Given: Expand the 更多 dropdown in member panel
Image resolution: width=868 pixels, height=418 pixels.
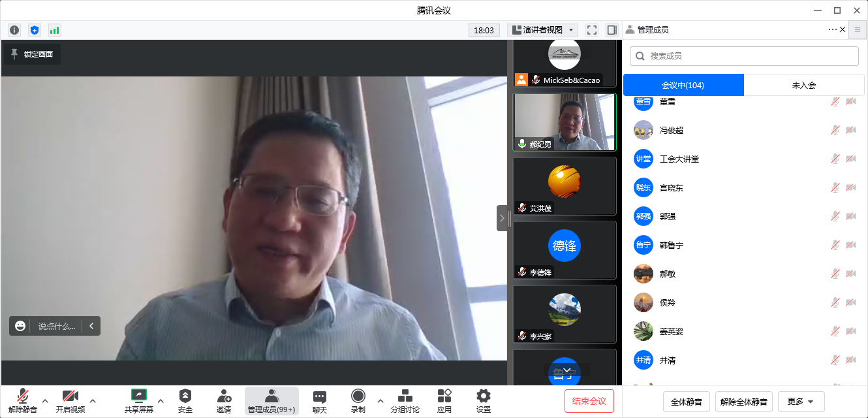Looking at the screenshot, I should pyautogui.click(x=801, y=402).
